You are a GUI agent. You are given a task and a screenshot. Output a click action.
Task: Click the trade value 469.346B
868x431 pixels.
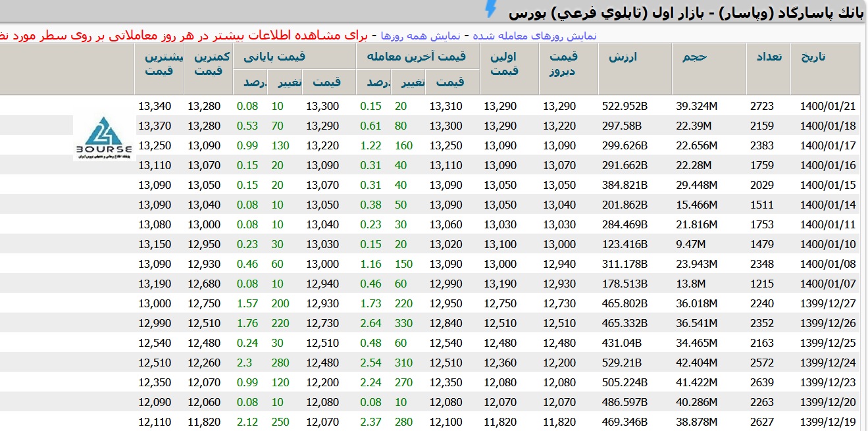(625, 422)
